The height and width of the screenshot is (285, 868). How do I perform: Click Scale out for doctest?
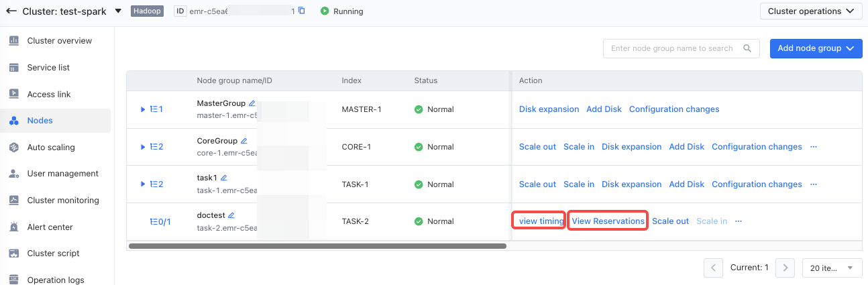(670, 221)
